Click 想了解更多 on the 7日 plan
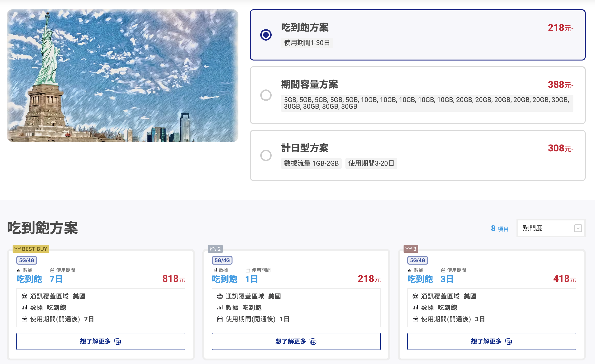The width and height of the screenshot is (595, 364). [x=100, y=341]
